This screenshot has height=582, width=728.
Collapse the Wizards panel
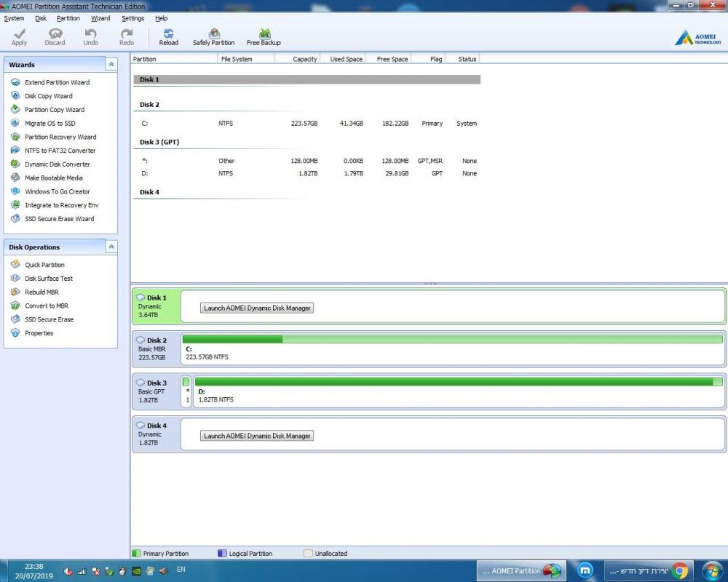click(x=111, y=65)
